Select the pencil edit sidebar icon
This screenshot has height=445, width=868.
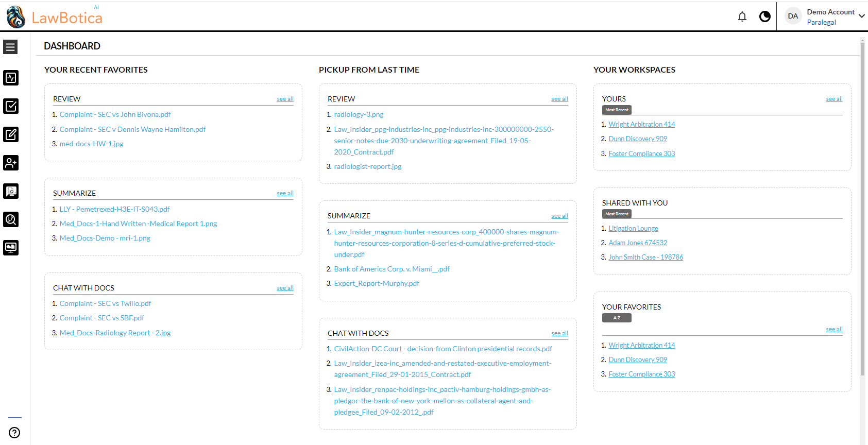click(11, 134)
